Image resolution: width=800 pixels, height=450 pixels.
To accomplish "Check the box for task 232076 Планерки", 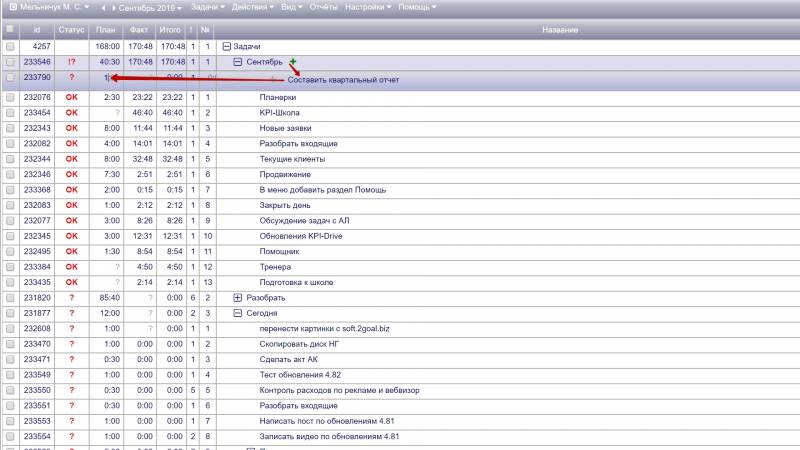I will coord(10,97).
